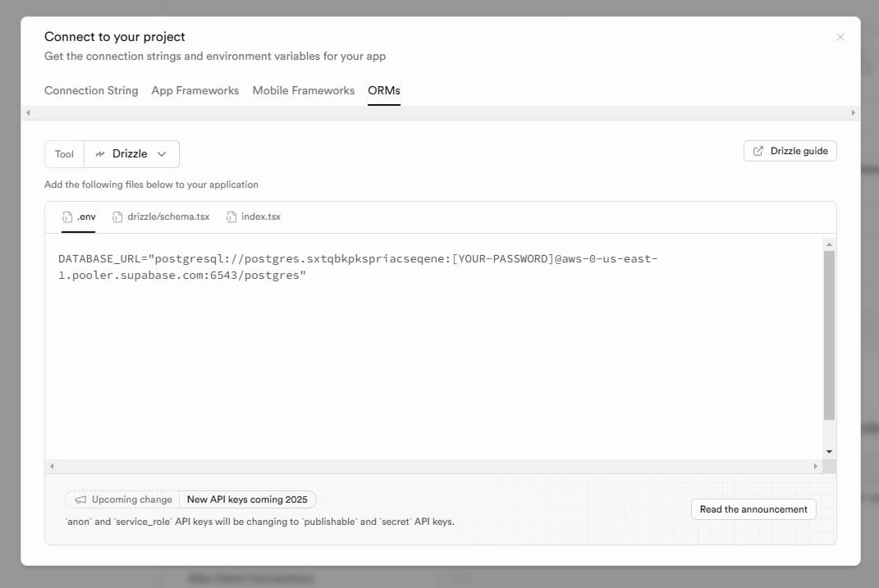This screenshot has height=588, width=879.
Task: Click the Add the following files instruction text
Action: (151, 185)
